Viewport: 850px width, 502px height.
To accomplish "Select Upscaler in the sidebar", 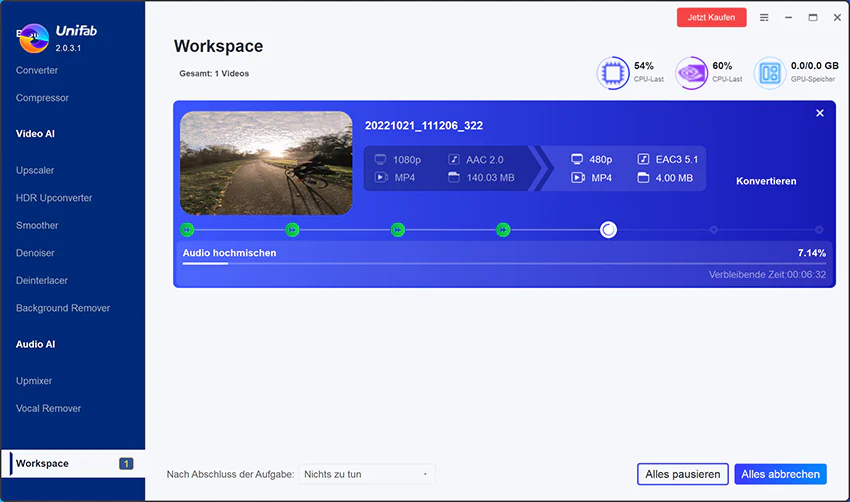I will coord(35,170).
